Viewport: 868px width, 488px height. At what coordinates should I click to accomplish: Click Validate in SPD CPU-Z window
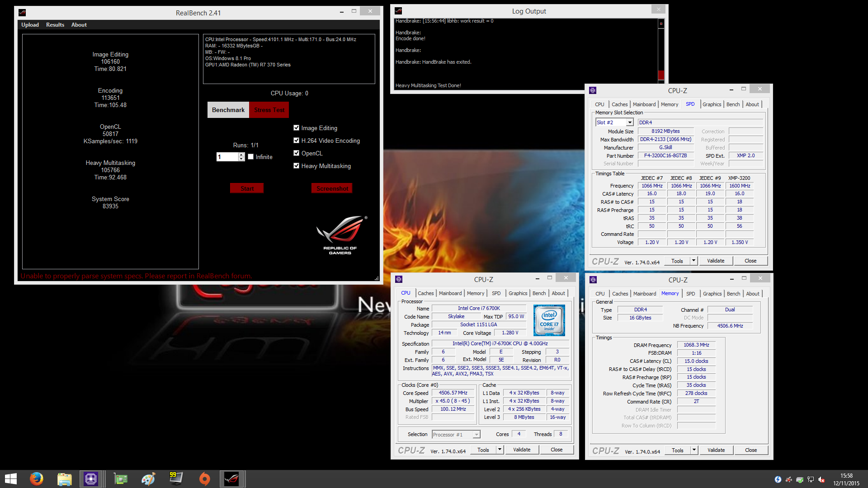(716, 261)
